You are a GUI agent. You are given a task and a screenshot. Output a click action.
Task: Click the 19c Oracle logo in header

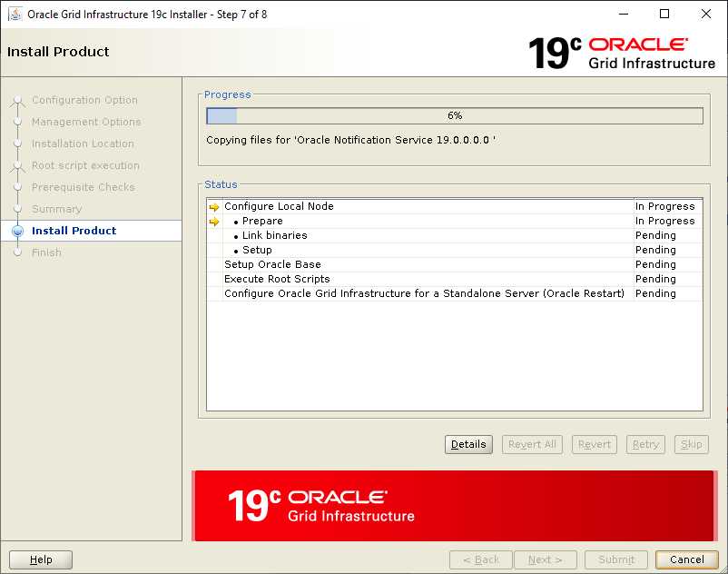pos(622,53)
